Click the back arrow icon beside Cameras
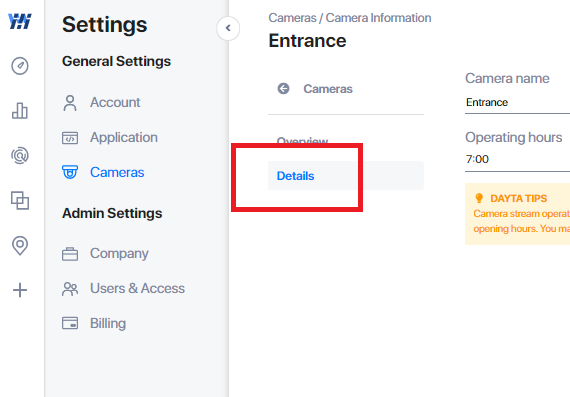570x397 pixels. click(283, 88)
